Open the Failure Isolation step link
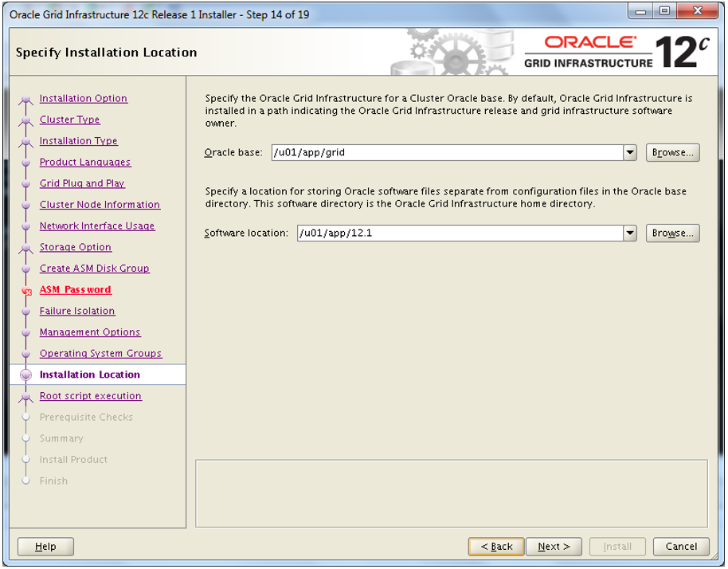 click(x=77, y=311)
